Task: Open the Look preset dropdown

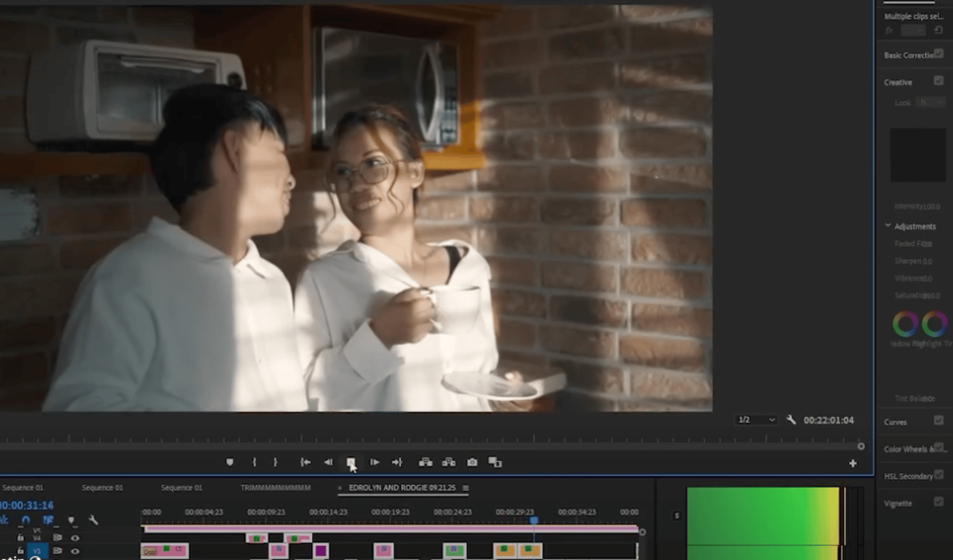Action: click(x=931, y=103)
